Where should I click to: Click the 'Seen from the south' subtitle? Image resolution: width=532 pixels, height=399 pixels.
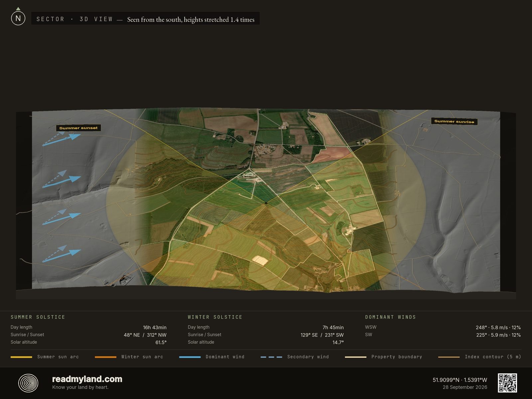(191, 20)
